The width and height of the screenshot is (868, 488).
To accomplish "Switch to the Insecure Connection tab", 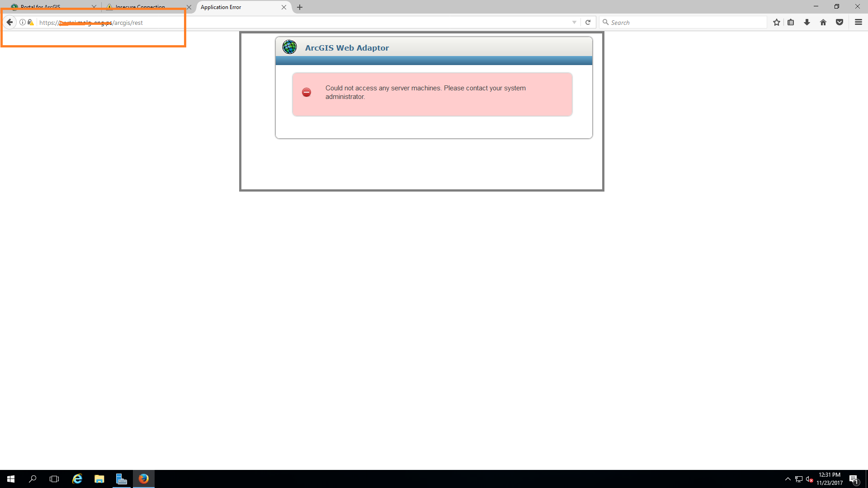I will coord(145,7).
